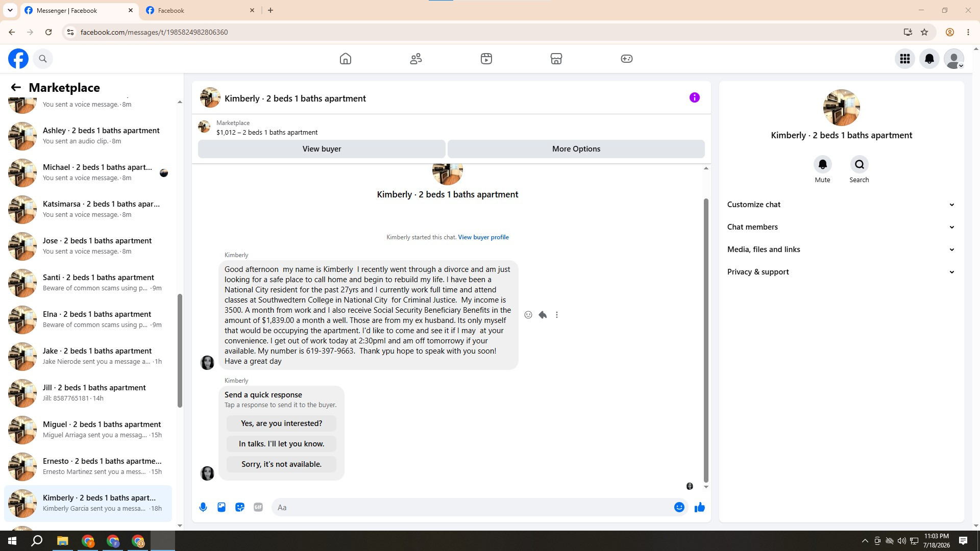Viewport: 980px width, 551px height.
Task: Open the Reels video icon
Action: click(486, 59)
